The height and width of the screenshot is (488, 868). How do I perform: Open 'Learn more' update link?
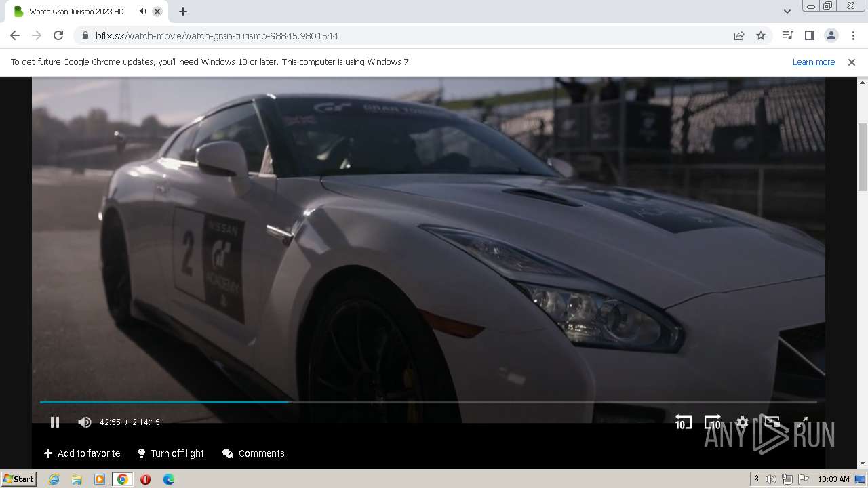coord(814,62)
